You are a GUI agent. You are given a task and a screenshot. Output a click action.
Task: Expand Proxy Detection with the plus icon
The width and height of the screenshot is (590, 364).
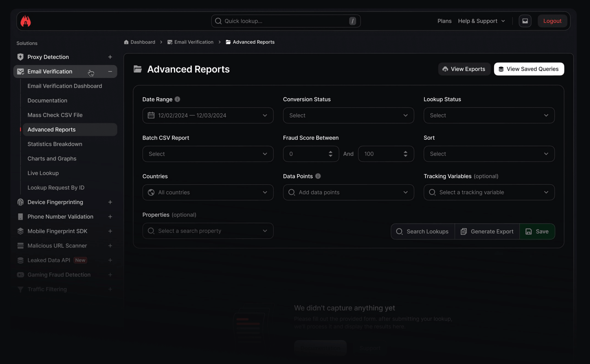[x=110, y=57]
